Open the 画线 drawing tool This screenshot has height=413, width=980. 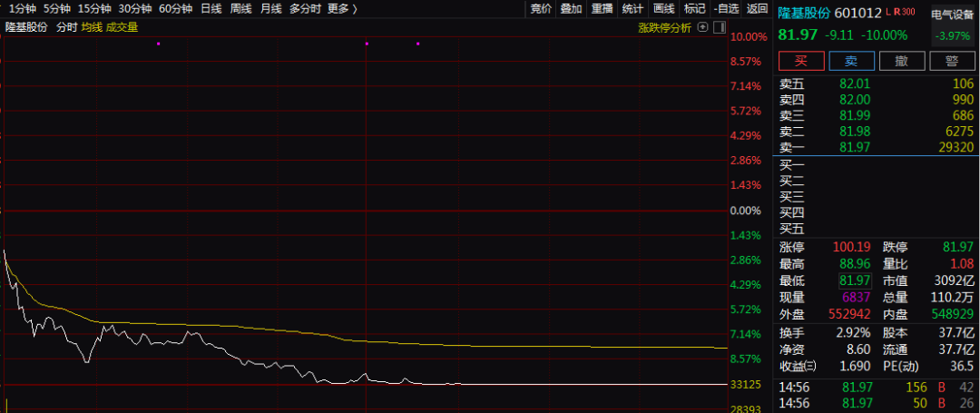[x=664, y=9]
